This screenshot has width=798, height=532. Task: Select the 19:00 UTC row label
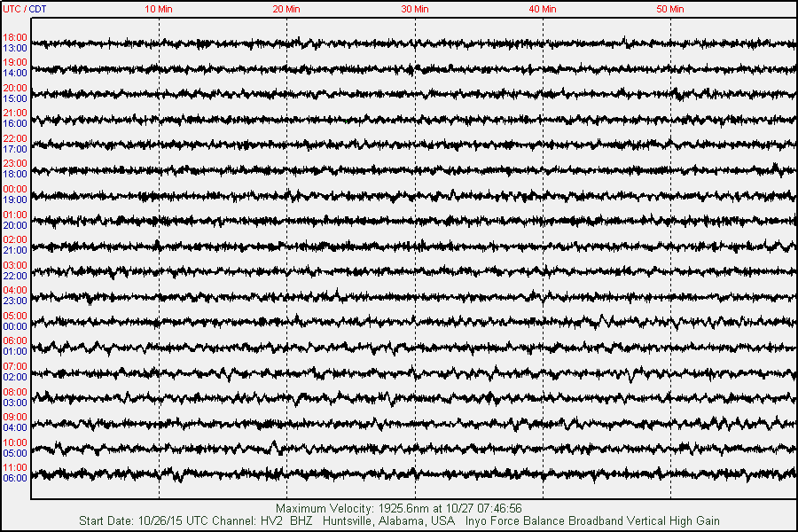pyautogui.click(x=15, y=63)
